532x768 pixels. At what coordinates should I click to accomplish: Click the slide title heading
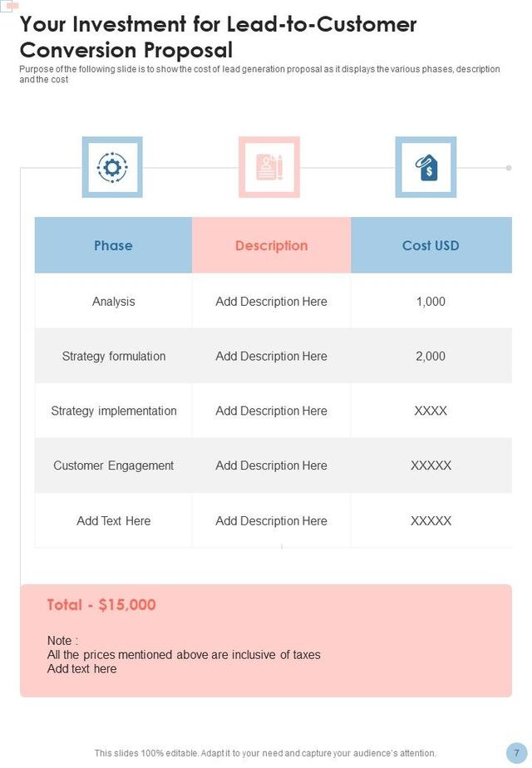pyautogui.click(x=218, y=37)
